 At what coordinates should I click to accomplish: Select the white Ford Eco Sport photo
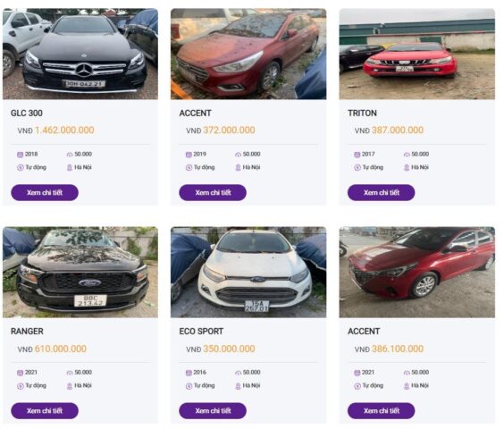tap(248, 273)
